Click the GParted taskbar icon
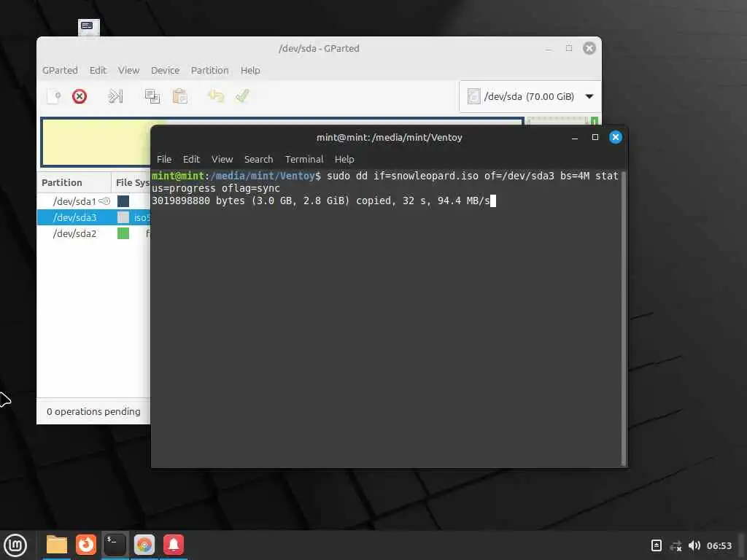This screenshot has width=747, height=560. click(144, 545)
